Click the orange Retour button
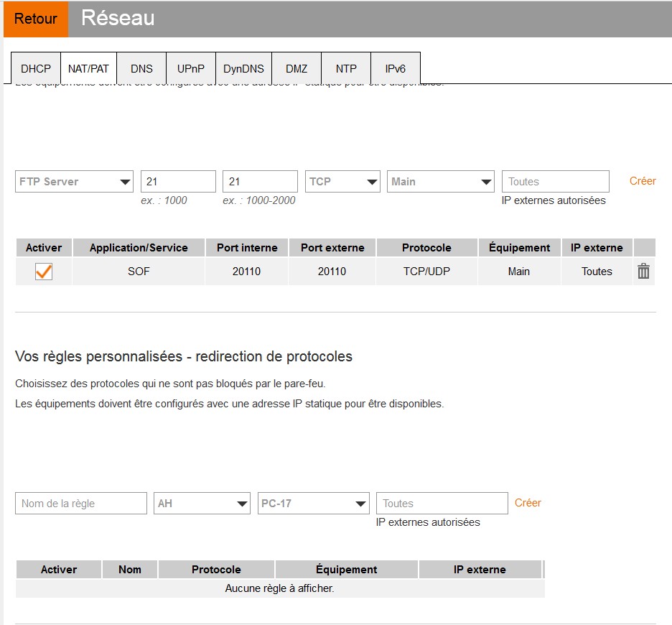 (x=35, y=19)
